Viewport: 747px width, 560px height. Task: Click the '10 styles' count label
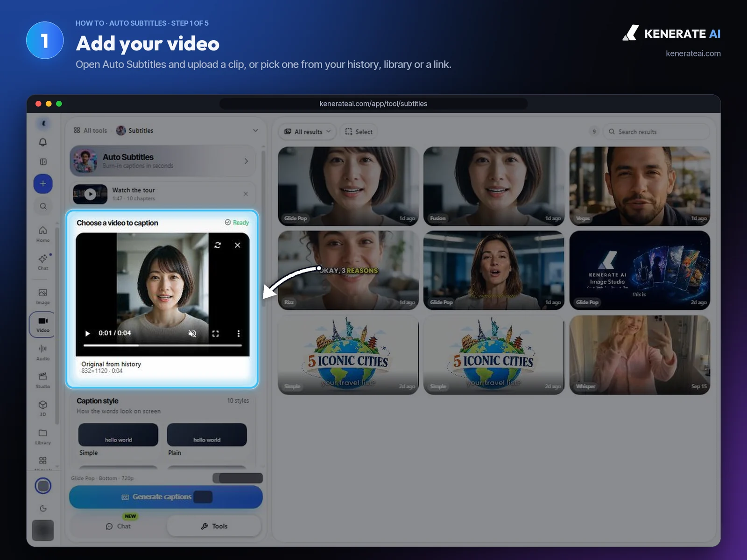point(238,400)
